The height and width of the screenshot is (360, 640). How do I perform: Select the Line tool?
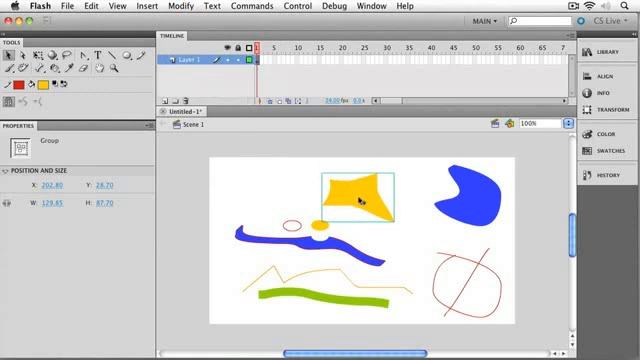[x=112, y=55]
